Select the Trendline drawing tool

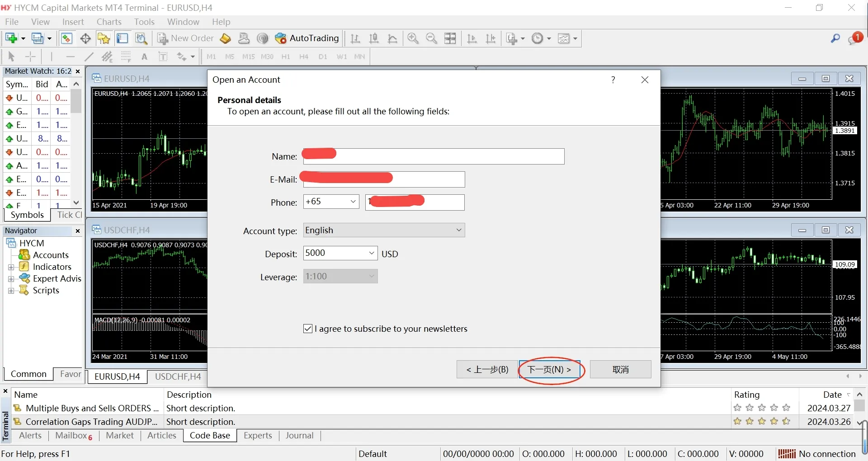(89, 56)
